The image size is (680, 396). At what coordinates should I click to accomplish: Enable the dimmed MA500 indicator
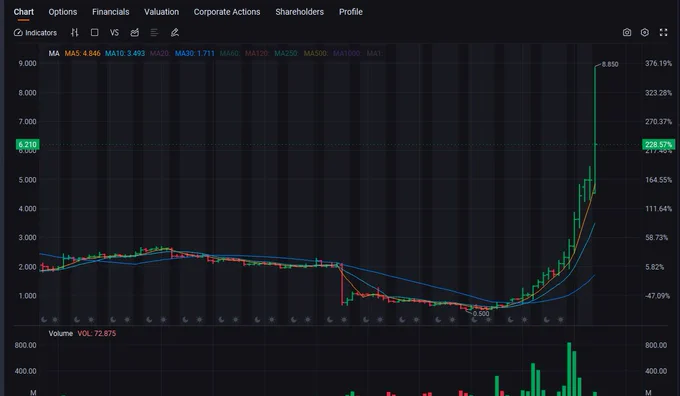(316, 53)
